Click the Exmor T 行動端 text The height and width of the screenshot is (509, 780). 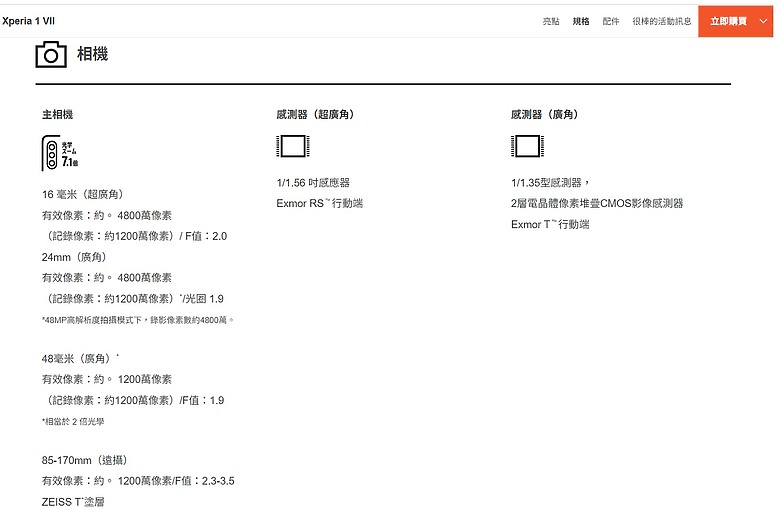[550, 224]
